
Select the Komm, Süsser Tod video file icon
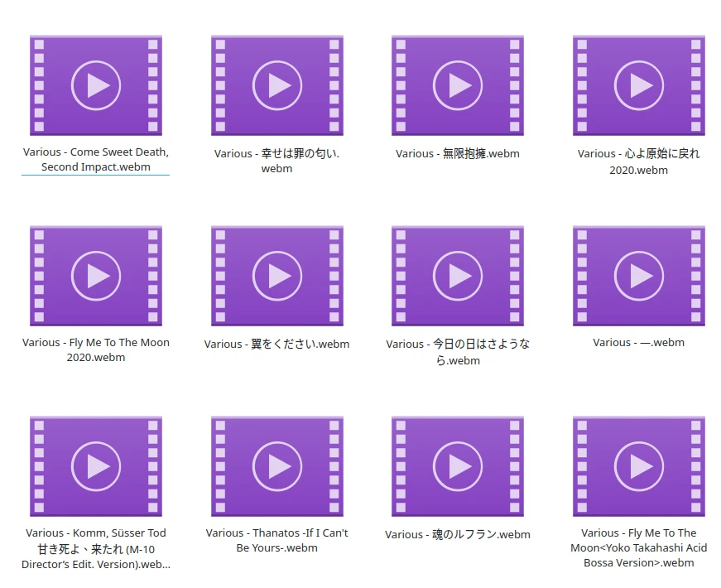(x=96, y=466)
